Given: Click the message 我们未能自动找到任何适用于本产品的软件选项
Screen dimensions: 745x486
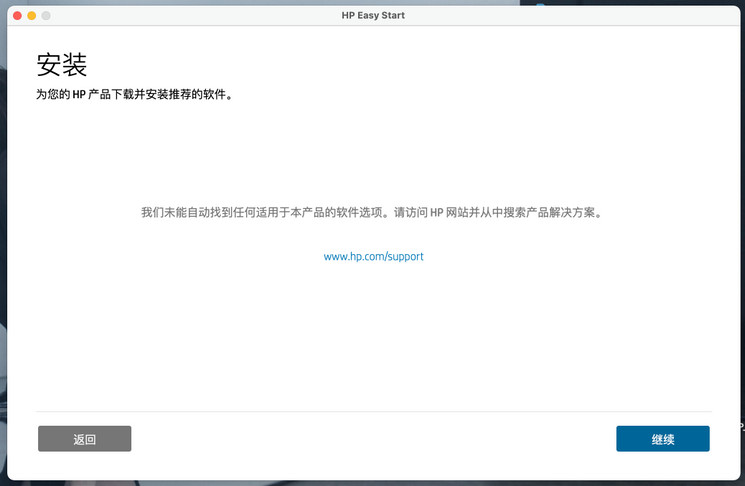Looking at the screenshot, I should point(267,212).
